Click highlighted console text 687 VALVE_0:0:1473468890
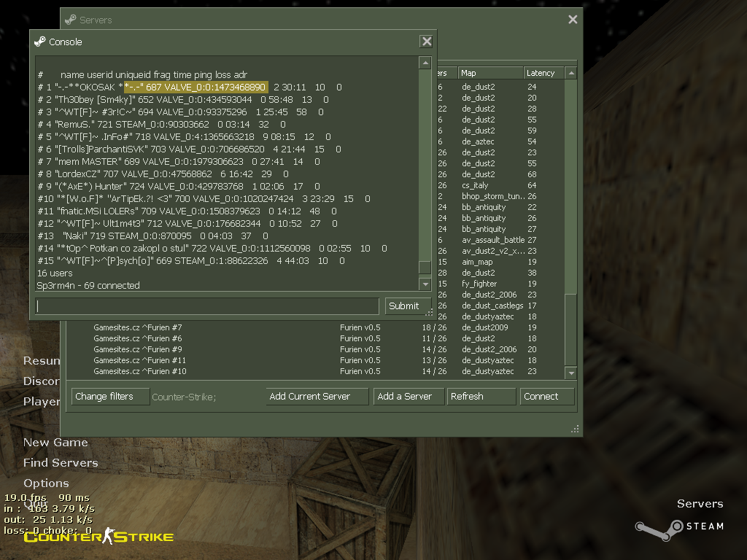This screenshot has width=747, height=560. [196, 87]
